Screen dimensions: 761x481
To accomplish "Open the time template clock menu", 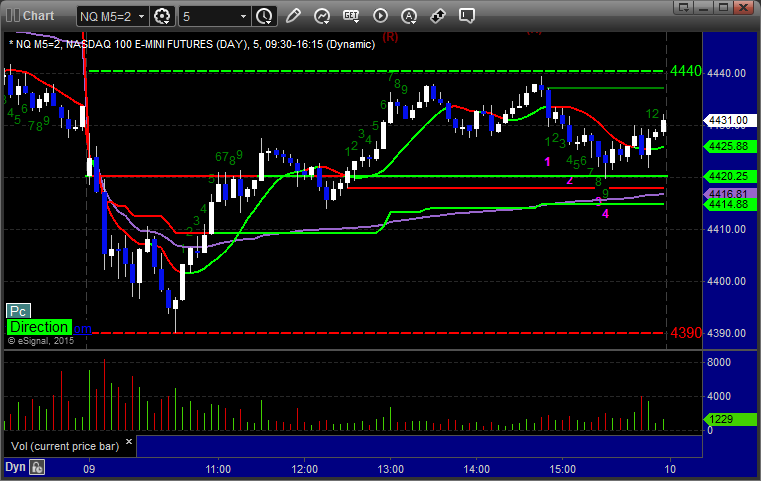I will (x=265, y=16).
